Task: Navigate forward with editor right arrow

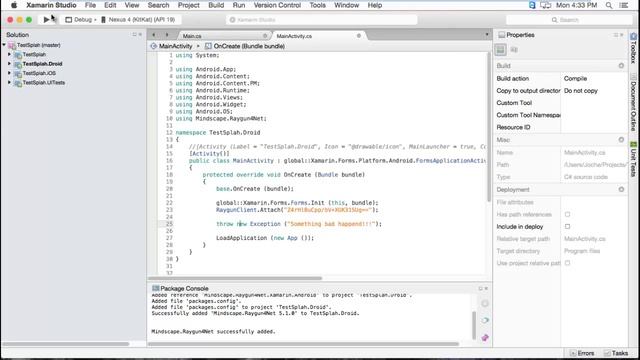Action: pos(167,35)
